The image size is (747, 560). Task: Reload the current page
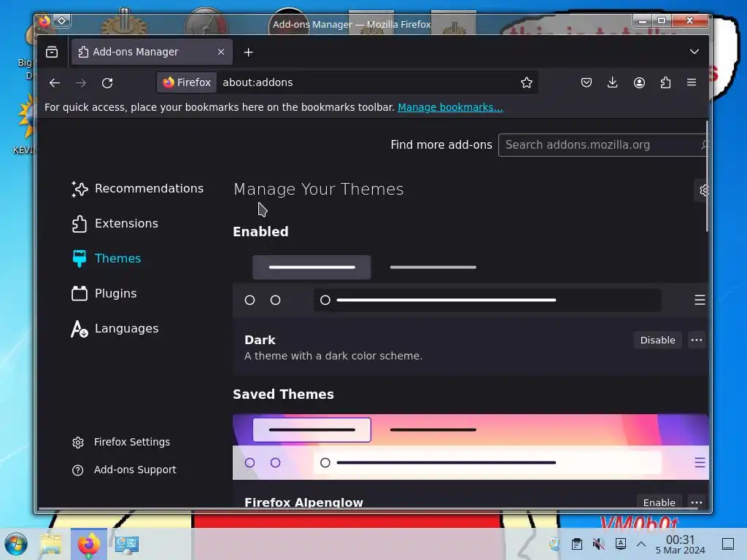(x=107, y=83)
